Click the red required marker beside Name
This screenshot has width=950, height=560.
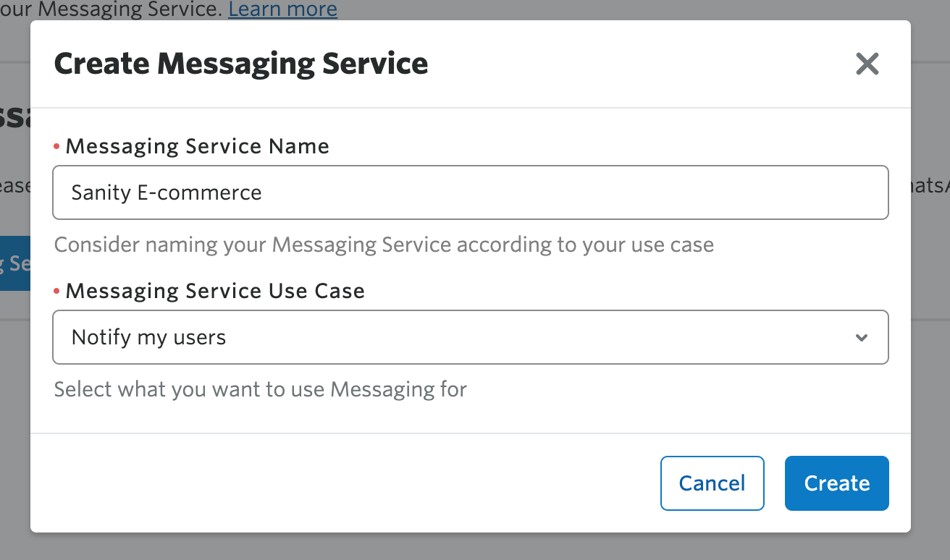point(56,145)
